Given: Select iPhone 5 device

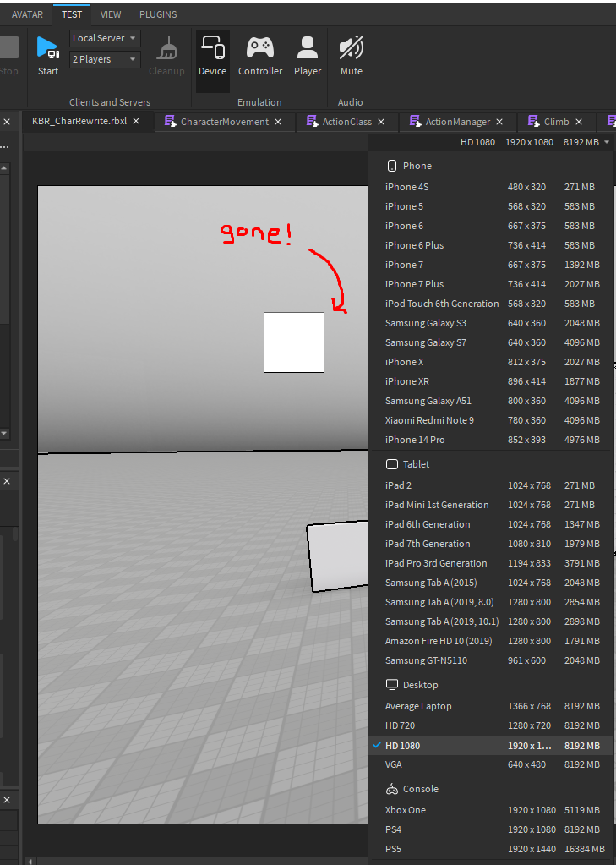Looking at the screenshot, I should coord(492,205).
